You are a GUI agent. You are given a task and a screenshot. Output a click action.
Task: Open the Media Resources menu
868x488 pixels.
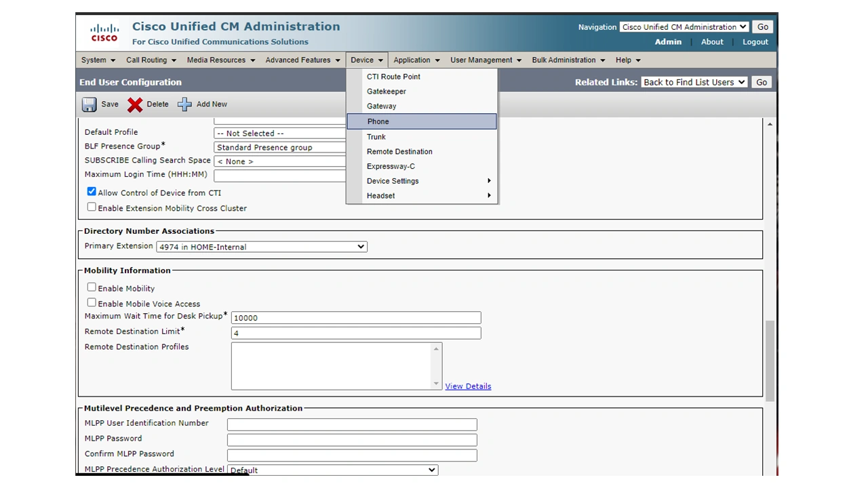[221, 60]
